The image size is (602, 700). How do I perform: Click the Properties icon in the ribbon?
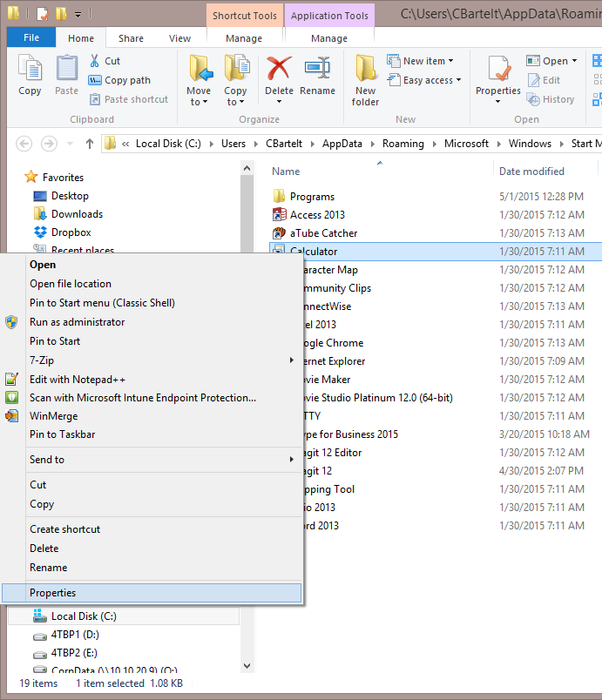point(498,68)
